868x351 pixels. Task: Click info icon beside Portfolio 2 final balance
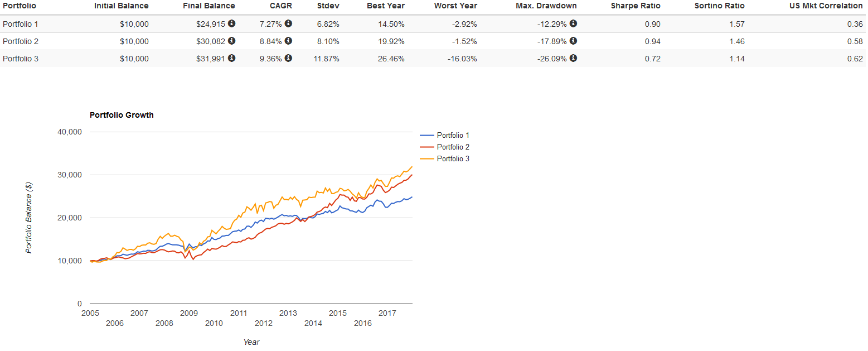tap(231, 41)
